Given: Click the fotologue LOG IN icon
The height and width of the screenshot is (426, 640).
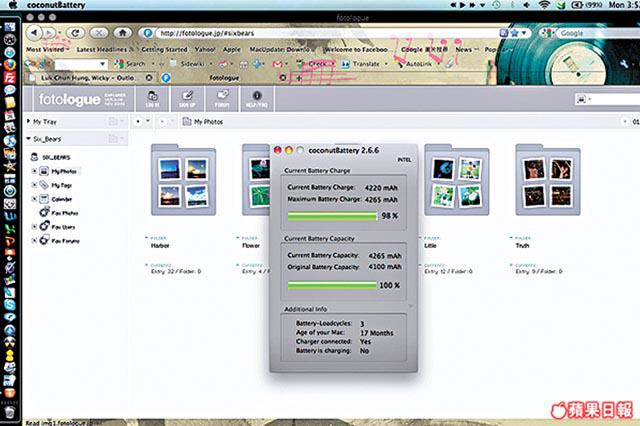Looking at the screenshot, I should [152, 99].
